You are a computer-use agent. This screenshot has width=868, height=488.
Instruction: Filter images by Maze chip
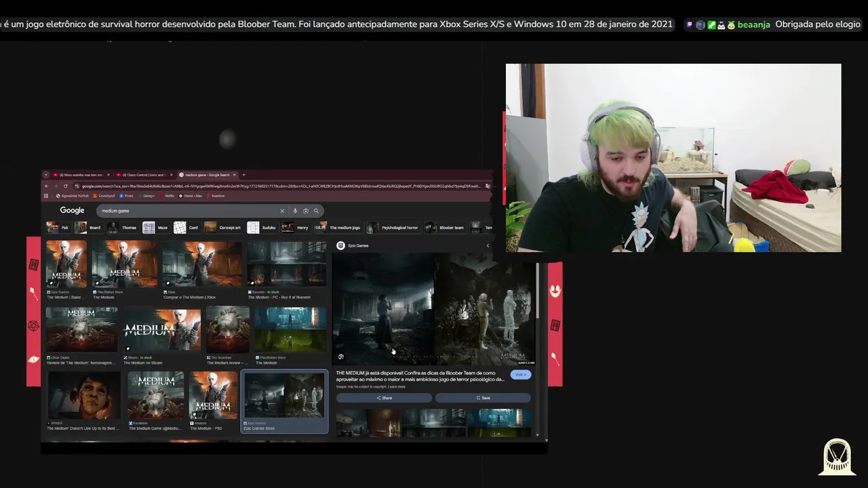[155, 227]
